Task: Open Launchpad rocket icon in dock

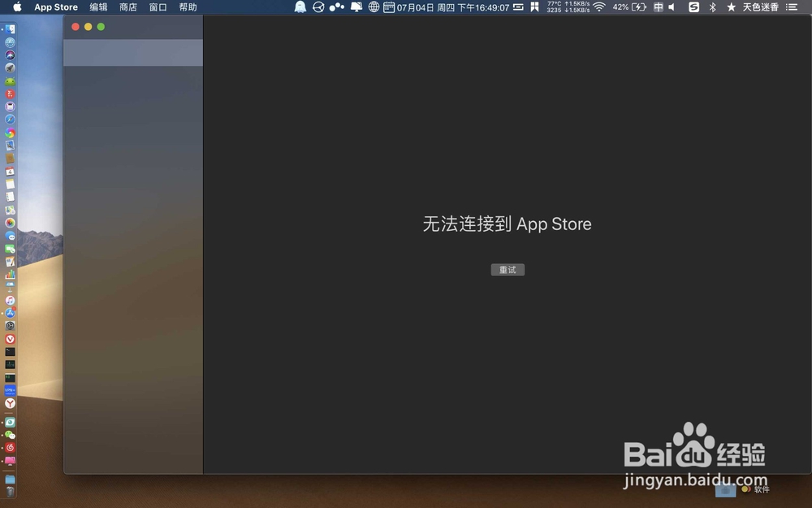Action: click(10, 68)
